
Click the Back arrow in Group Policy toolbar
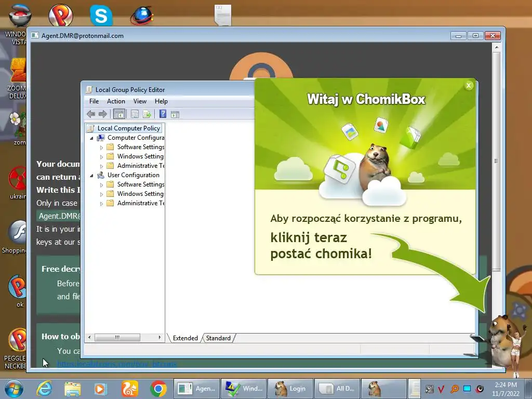(90, 114)
